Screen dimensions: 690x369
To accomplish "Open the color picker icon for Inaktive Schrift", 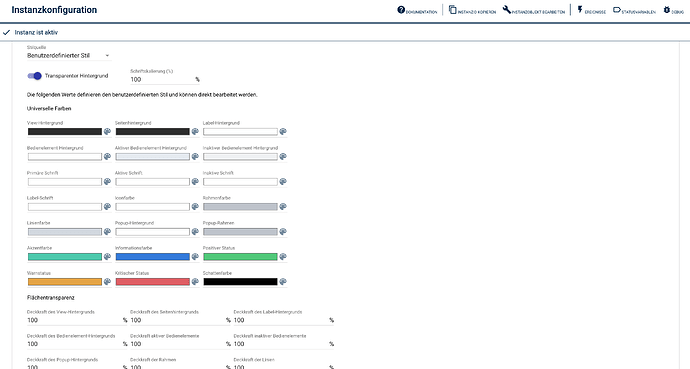I will tap(283, 182).
